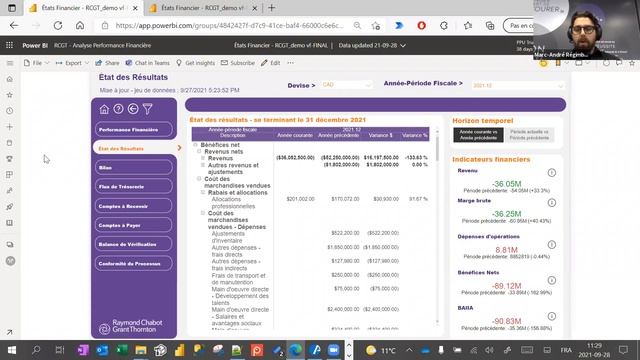Open more options ellipsis in toolbar

tap(290, 63)
